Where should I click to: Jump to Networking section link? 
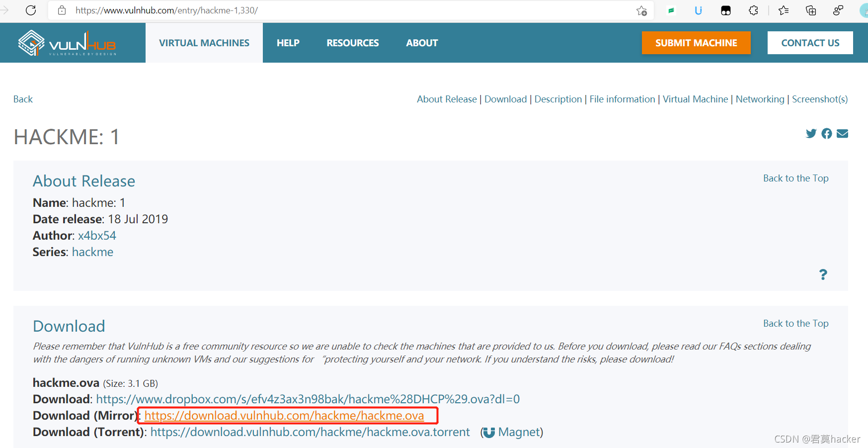[760, 99]
